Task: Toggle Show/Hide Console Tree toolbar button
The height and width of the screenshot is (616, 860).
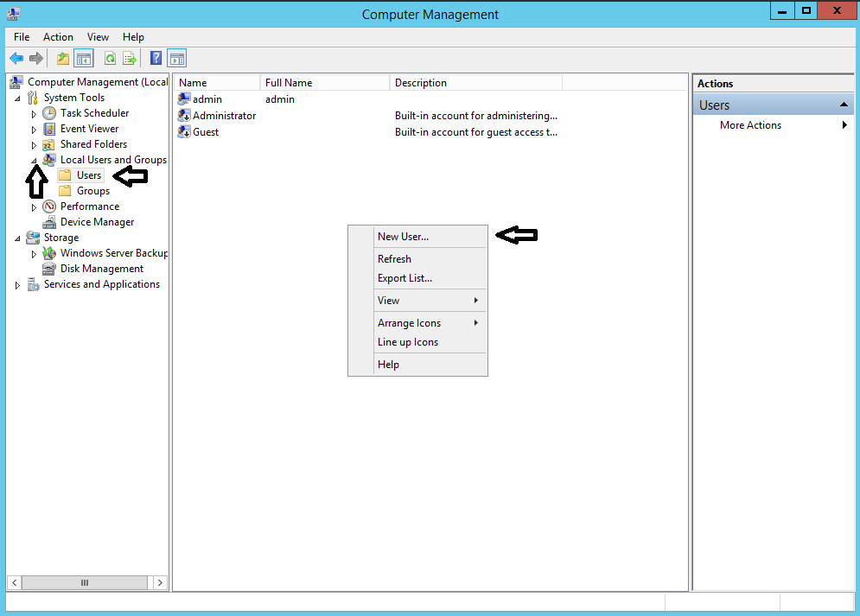Action: click(84, 59)
